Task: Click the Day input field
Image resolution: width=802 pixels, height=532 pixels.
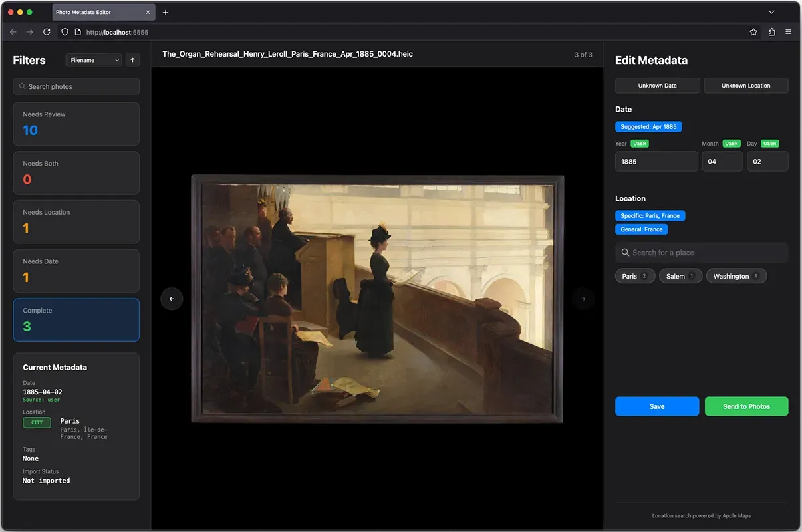Action: pyautogui.click(x=767, y=162)
